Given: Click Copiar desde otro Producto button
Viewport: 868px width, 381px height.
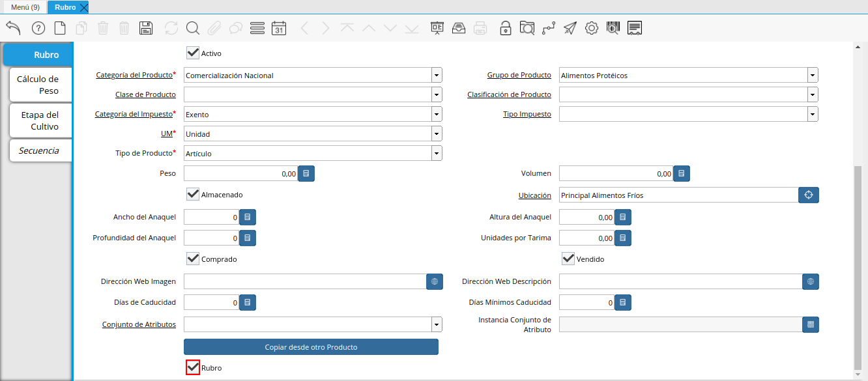Looking at the screenshot, I should click(311, 347).
